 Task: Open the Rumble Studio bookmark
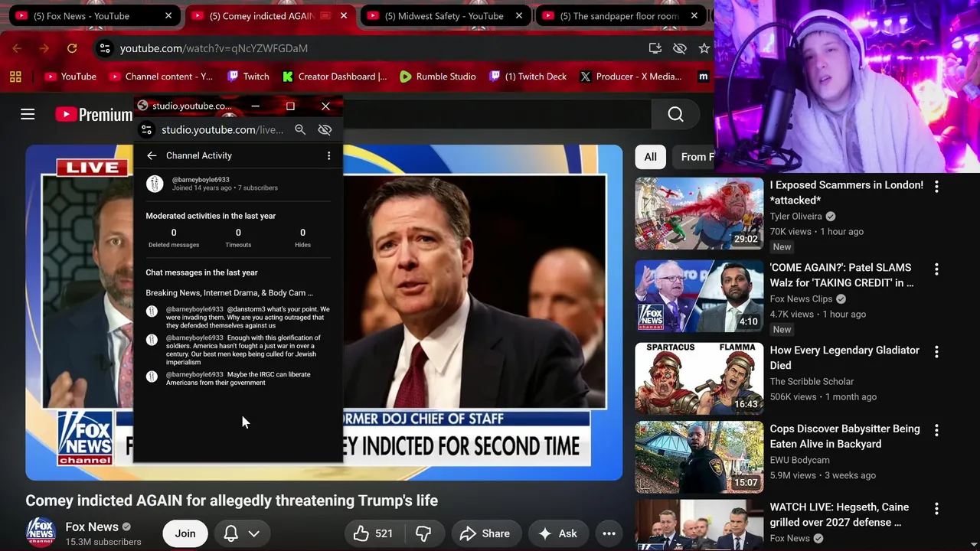coord(438,77)
